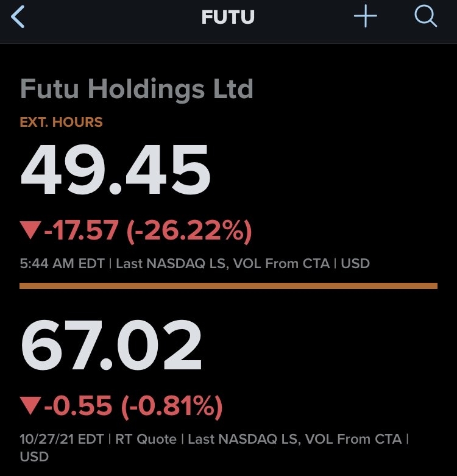Tap the back chevron arrow
Viewport: 457px width, 476px height.
(x=18, y=18)
